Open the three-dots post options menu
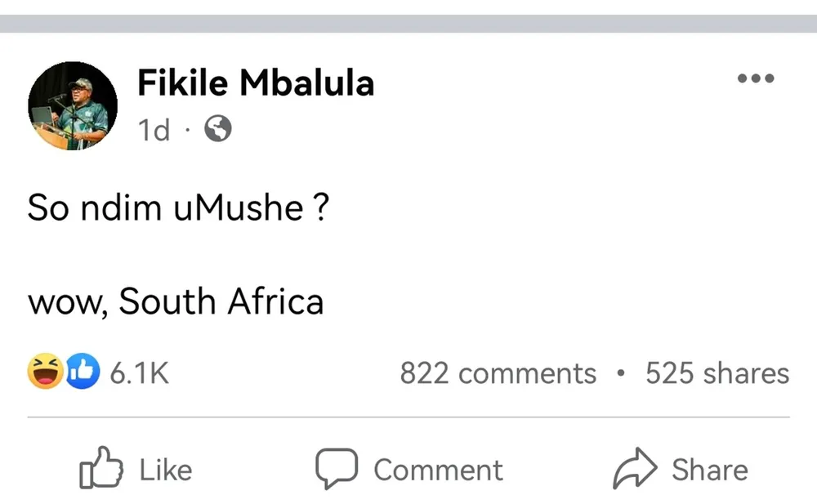 [755, 79]
